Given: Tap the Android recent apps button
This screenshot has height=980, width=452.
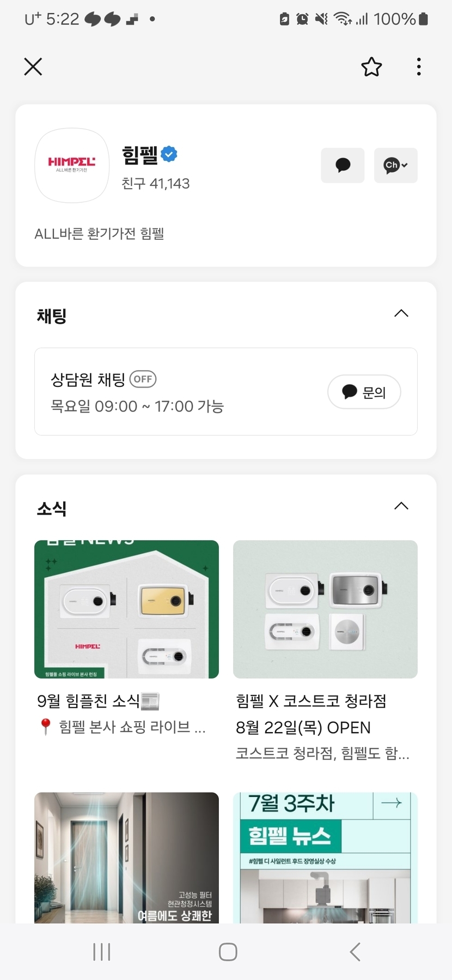Looking at the screenshot, I should [102, 952].
